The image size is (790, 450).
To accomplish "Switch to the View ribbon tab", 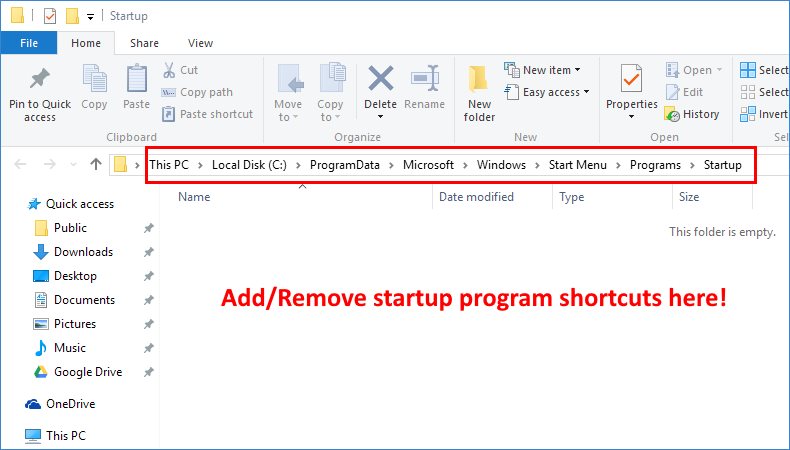I will (x=200, y=43).
